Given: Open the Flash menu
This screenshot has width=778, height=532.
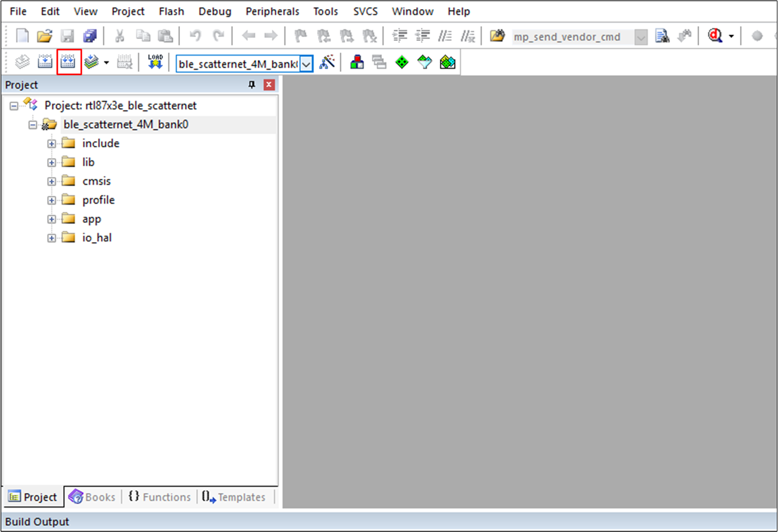Looking at the screenshot, I should [171, 11].
